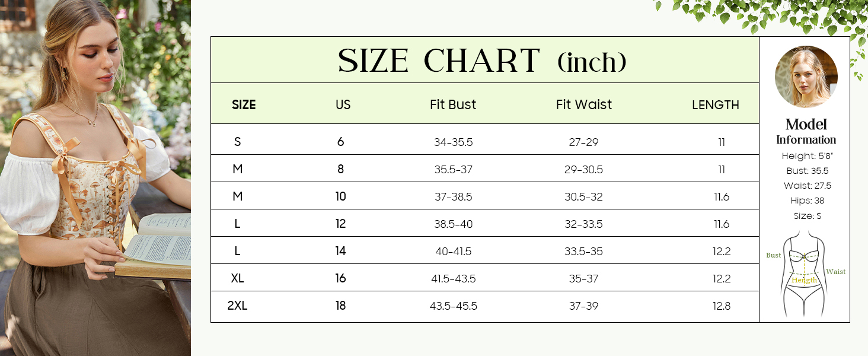
Task: Click the body measurement diagram illustration
Action: coord(806,275)
